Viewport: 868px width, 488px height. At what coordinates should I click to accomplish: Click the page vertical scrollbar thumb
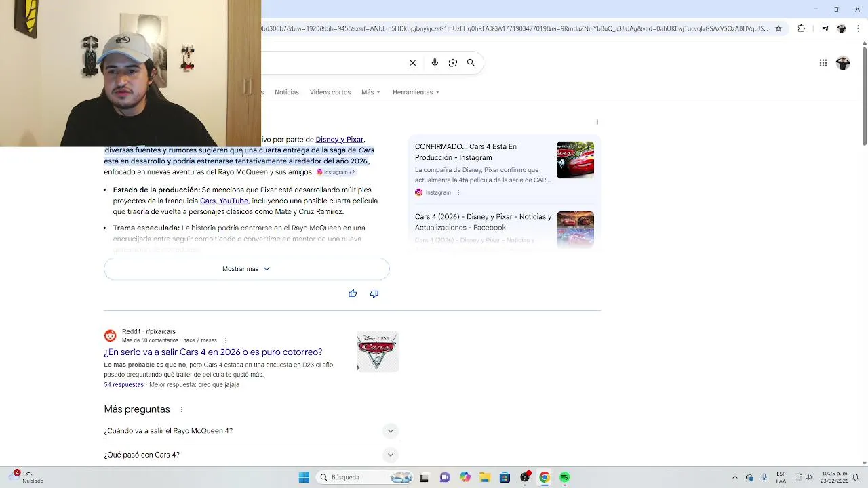(864, 95)
